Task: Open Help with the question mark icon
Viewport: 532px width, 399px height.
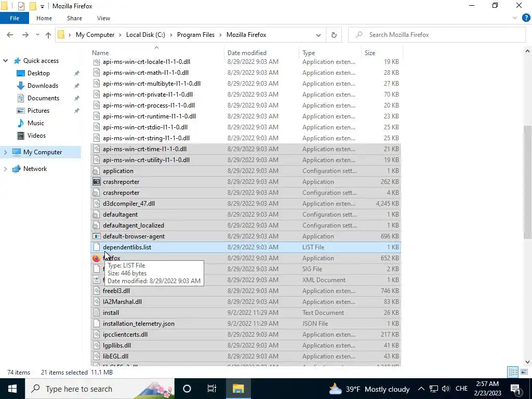Action: coord(526,18)
